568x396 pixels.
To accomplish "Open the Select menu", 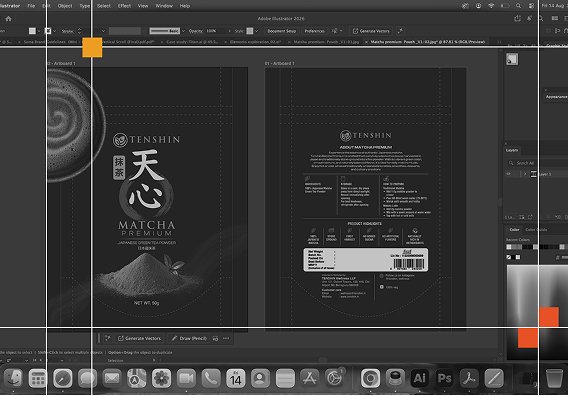I will point(104,6).
